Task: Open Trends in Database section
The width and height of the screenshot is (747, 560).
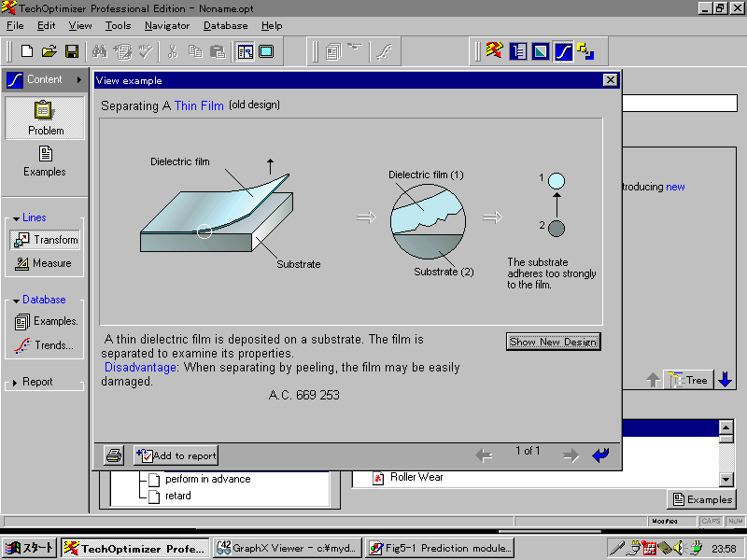Action: pos(44,345)
